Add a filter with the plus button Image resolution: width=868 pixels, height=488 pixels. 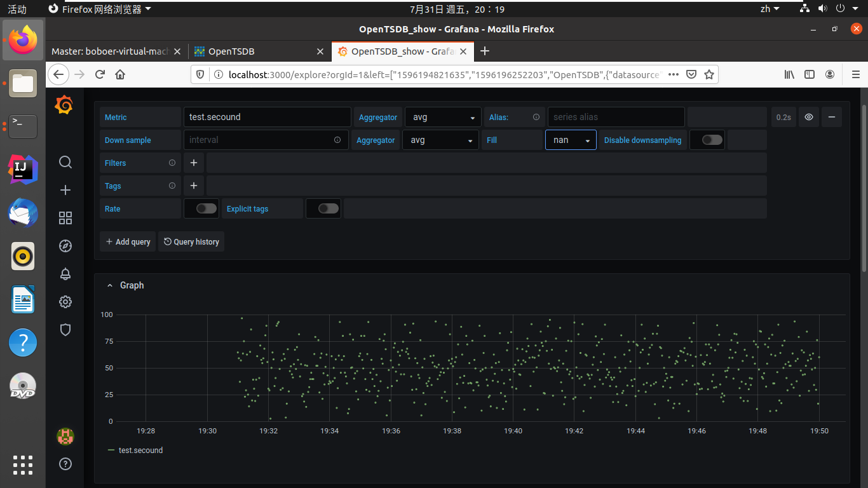[194, 163]
